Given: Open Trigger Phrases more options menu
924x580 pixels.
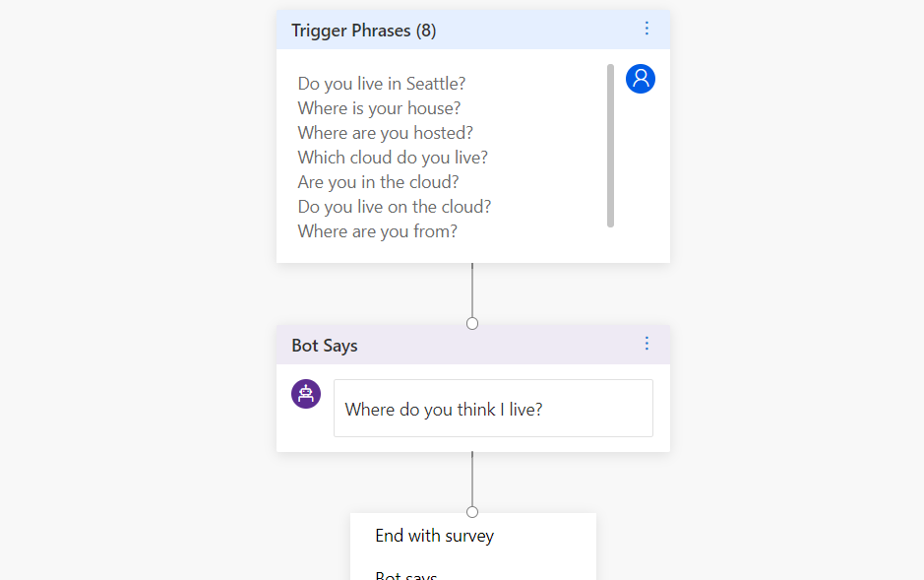Looking at the screenshot, I should pyautogui.click(x=647, y=29).
